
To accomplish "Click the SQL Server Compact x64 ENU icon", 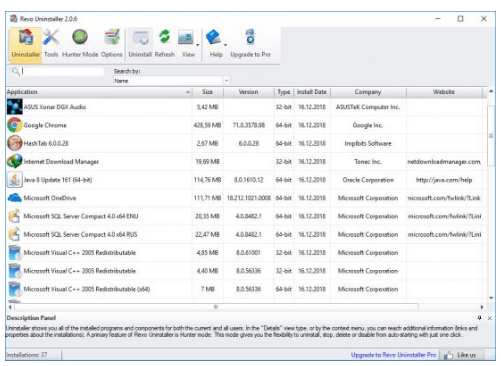I will (x=15, y=216).
